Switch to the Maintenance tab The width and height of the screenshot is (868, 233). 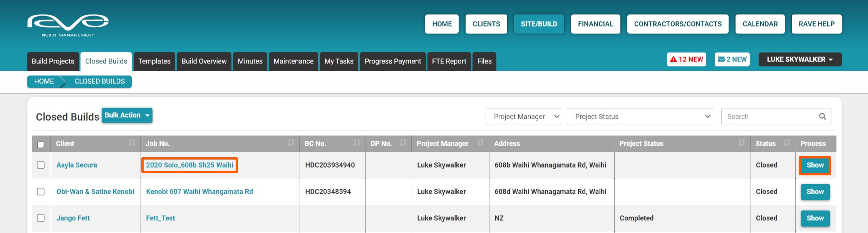click(293, 62)
